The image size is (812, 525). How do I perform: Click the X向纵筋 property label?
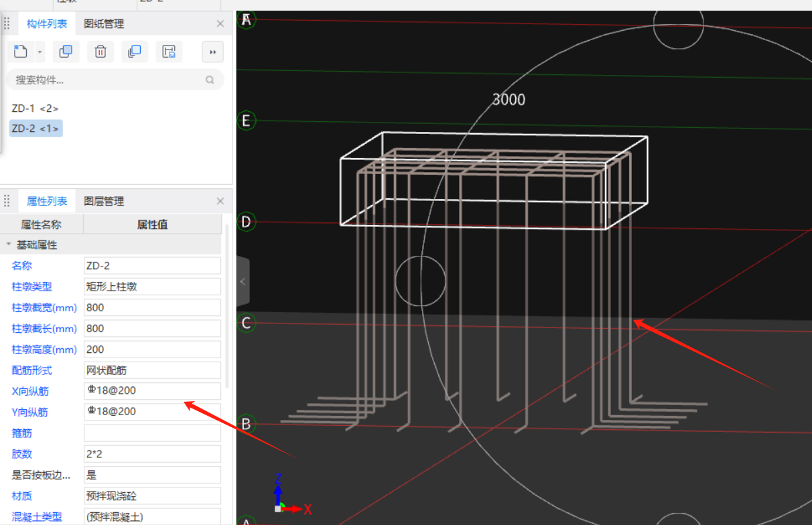30,391
